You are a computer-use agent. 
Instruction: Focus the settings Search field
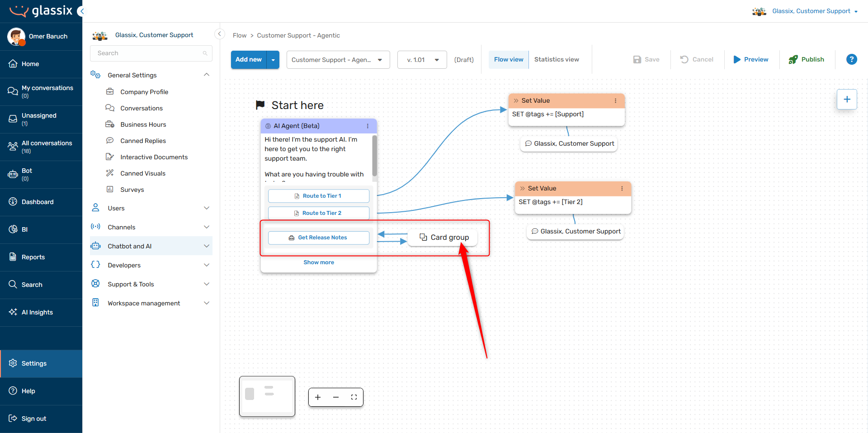151,53
